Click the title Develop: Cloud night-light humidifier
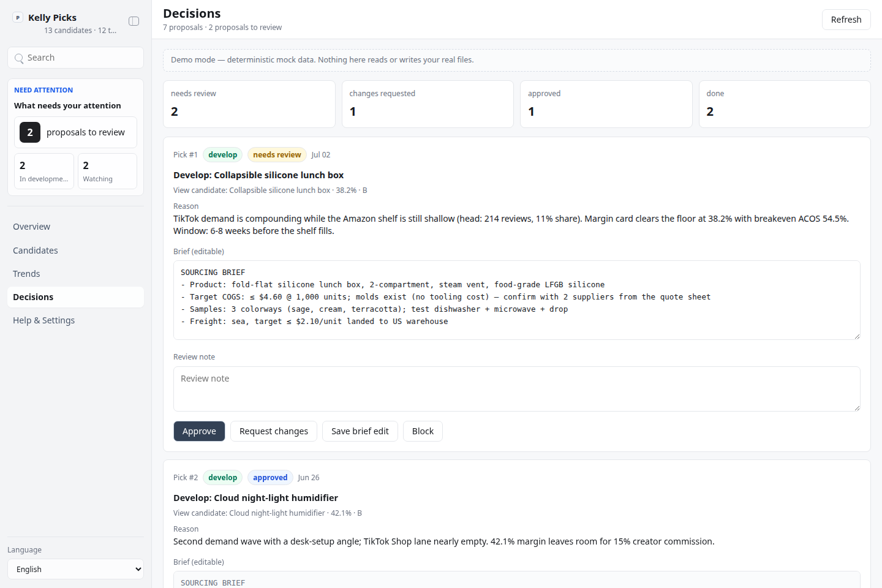 click(x=255, y=498)
